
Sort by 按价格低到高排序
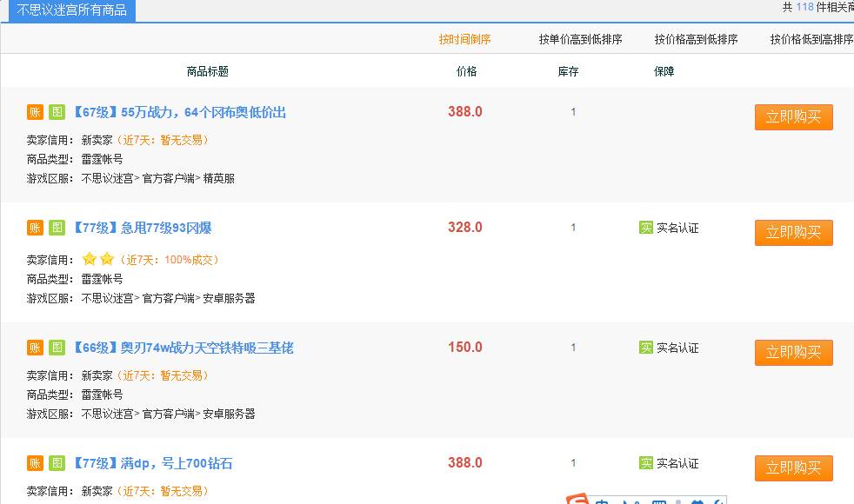(x=811, y=39)
